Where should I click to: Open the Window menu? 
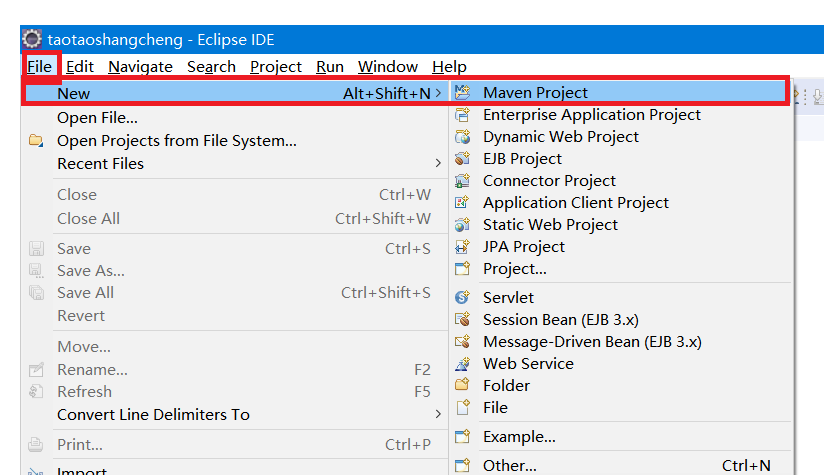pos(388,67)
